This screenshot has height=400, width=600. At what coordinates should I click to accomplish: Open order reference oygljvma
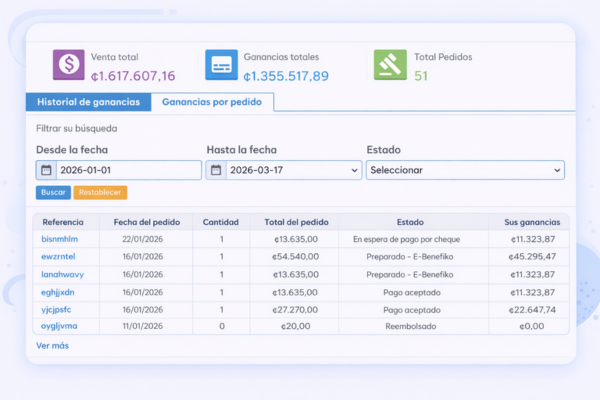pyautogui.click(x=59, y=326)
